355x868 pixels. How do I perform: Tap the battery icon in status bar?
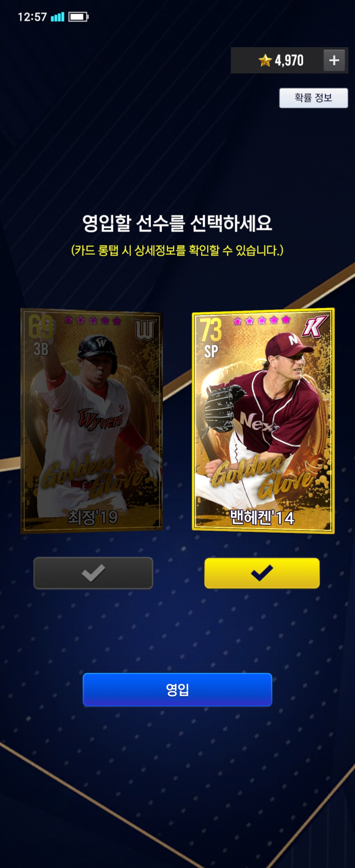click(x=78, y=17)
